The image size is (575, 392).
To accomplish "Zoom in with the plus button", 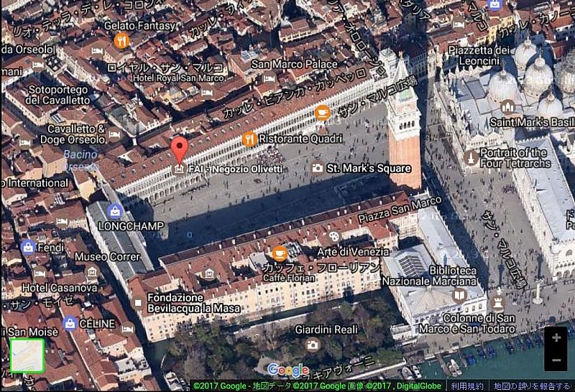I will pos(556,337).
